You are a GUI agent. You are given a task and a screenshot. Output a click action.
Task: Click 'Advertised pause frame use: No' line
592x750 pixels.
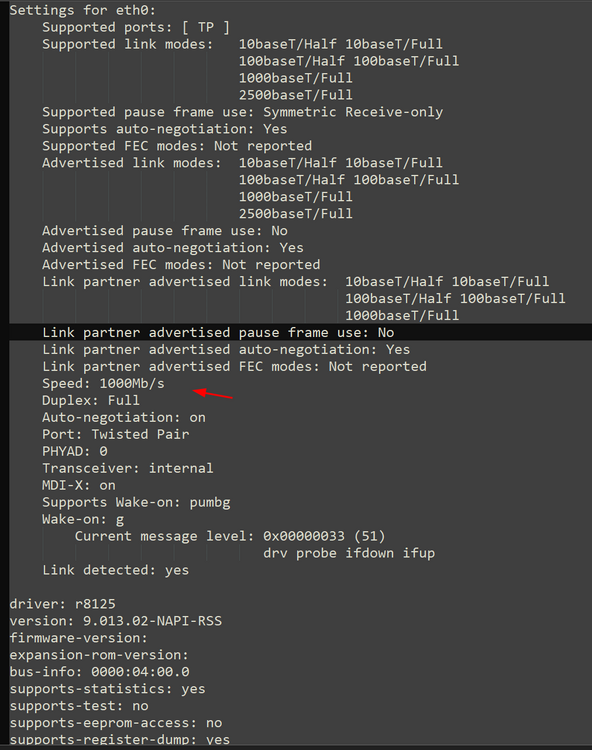click(x=165, y=231)
